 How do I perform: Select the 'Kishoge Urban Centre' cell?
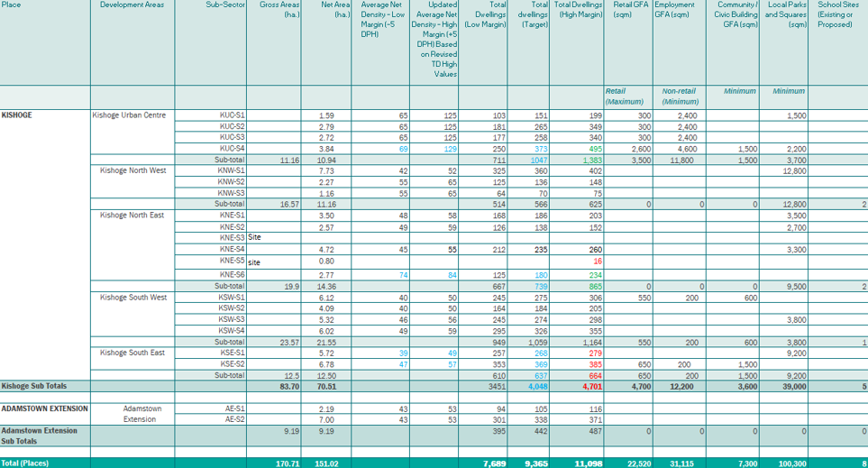(x=129, y=115)
